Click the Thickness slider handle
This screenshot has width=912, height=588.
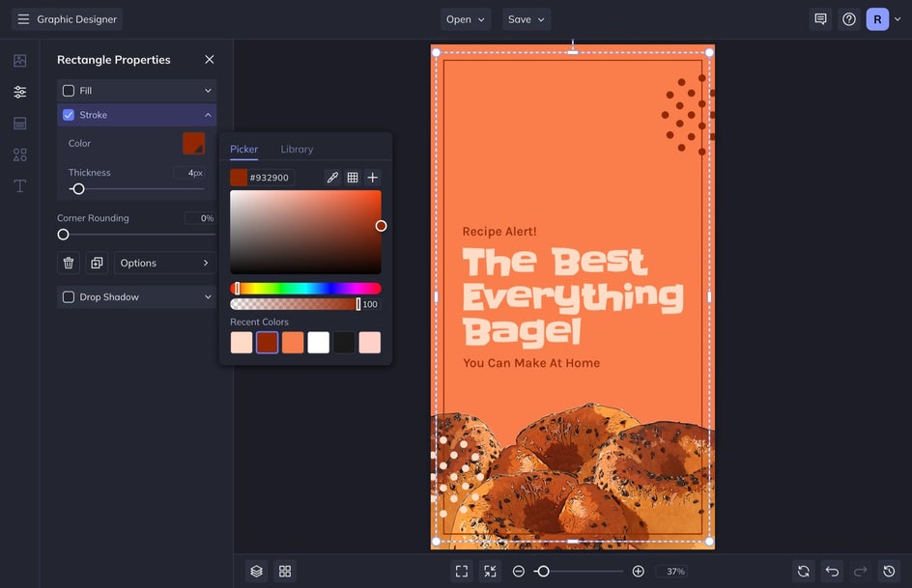coord(78,189)
